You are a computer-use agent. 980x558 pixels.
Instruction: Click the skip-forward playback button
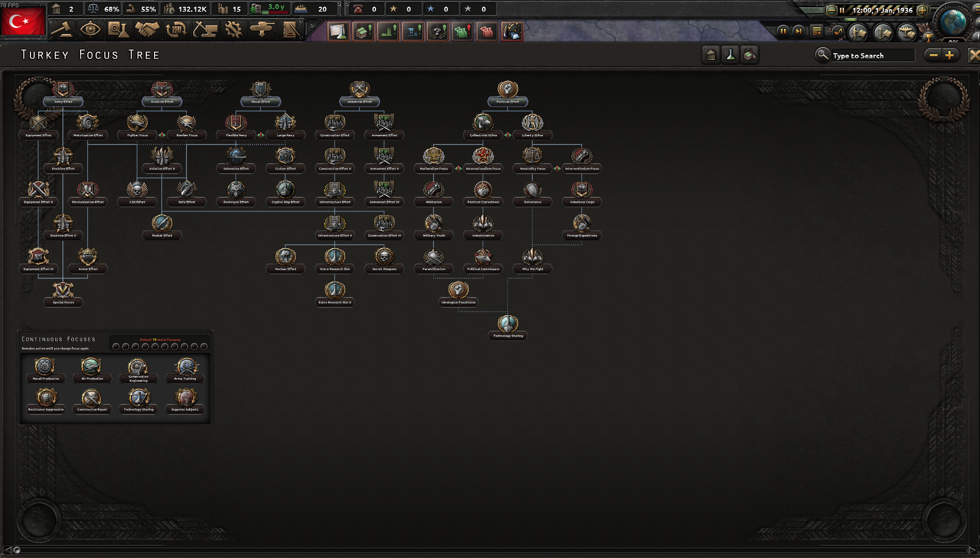(x=799, y=31)
